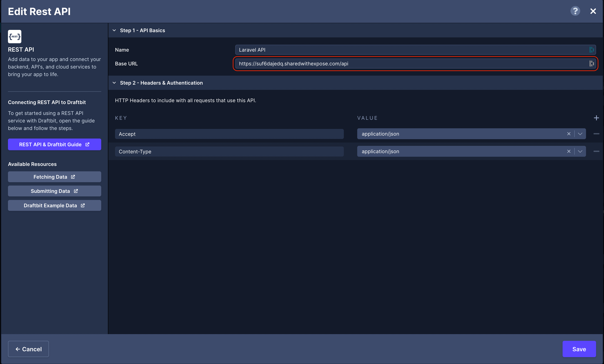Screen dimensions: 604x364
Task: Click password manager icon in Base URL field
Action: (x=591, y=64)
